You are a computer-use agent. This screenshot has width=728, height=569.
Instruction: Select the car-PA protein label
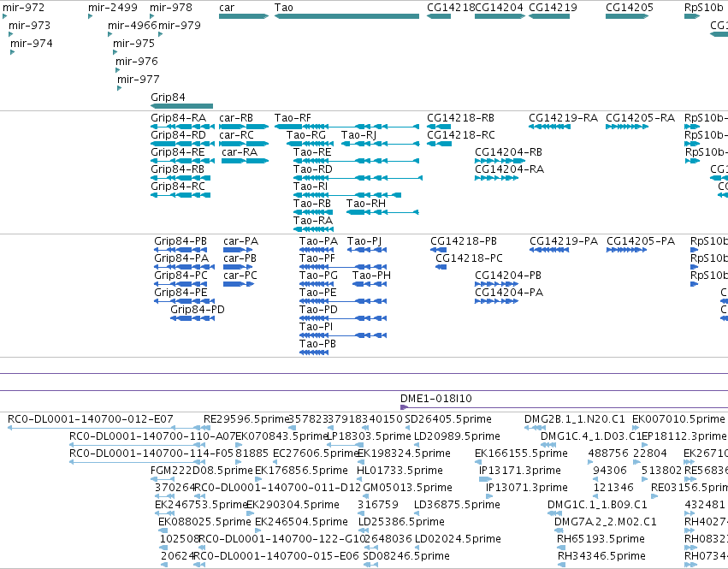click(241, 241)
